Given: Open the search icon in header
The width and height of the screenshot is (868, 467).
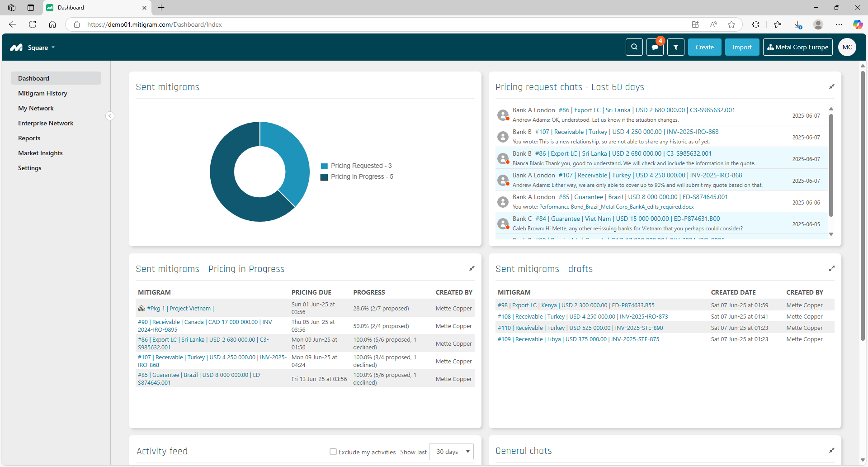Looking at the screenshot, I should [x=634, y=47].
